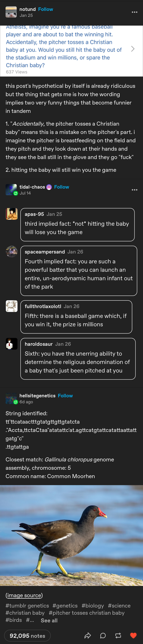Open the image source link
This screenshot has height=644, width=143.
click(x=24, y=595)
